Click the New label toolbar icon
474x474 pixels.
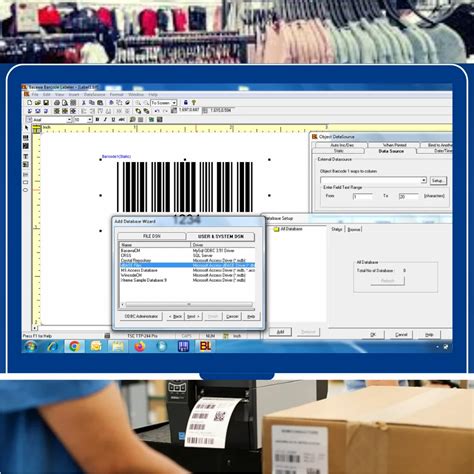click(x=30, y=103)
